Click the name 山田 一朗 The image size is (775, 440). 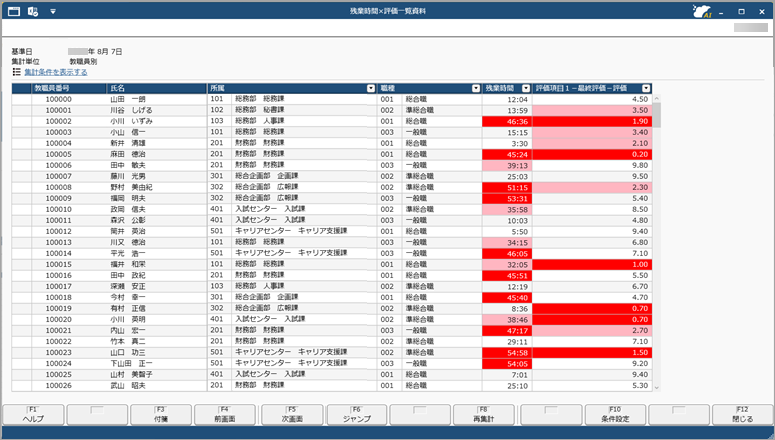(128, 99)
